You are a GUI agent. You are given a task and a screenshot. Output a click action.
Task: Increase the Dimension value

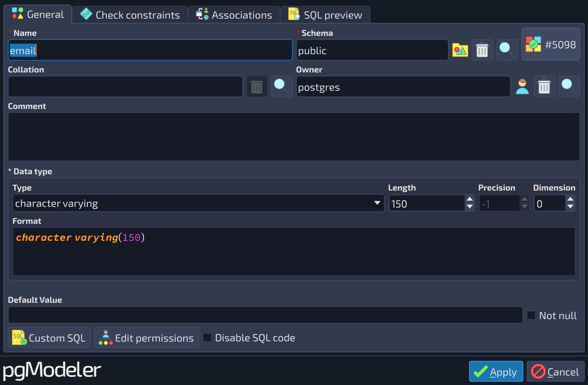(570, 199)
